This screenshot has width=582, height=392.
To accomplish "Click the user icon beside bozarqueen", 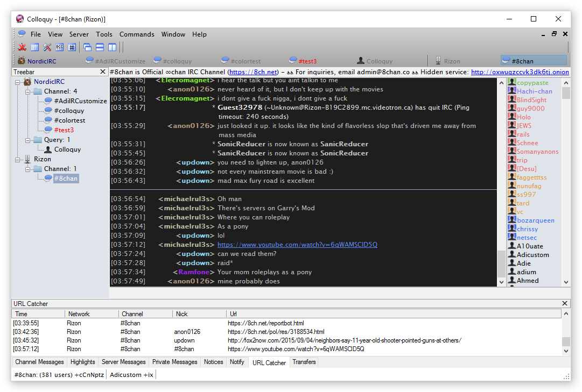I will (x=512, y=220).
